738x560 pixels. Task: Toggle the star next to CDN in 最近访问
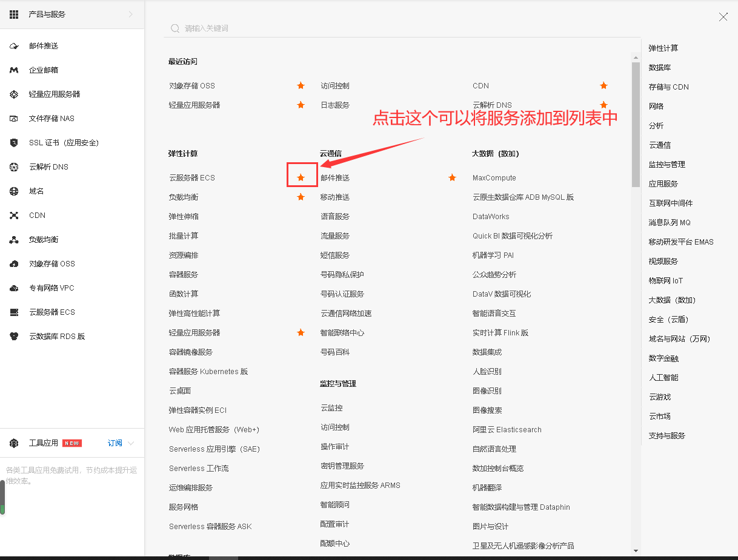[603, 86]
